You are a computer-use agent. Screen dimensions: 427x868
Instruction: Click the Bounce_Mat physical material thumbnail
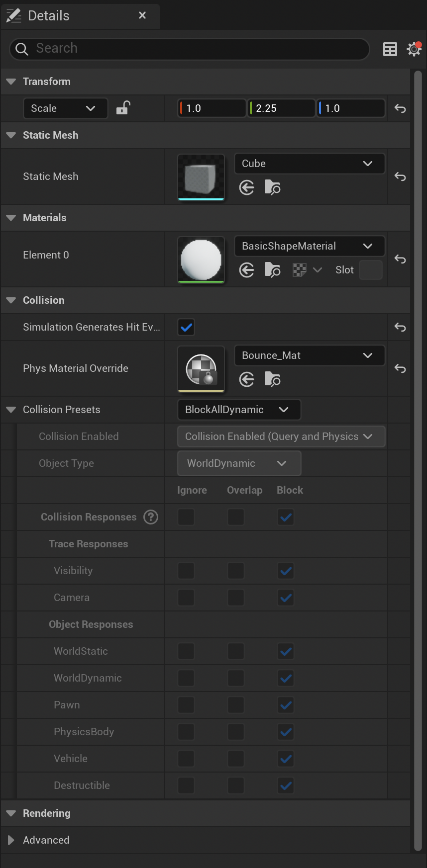[x=201, y=369]
